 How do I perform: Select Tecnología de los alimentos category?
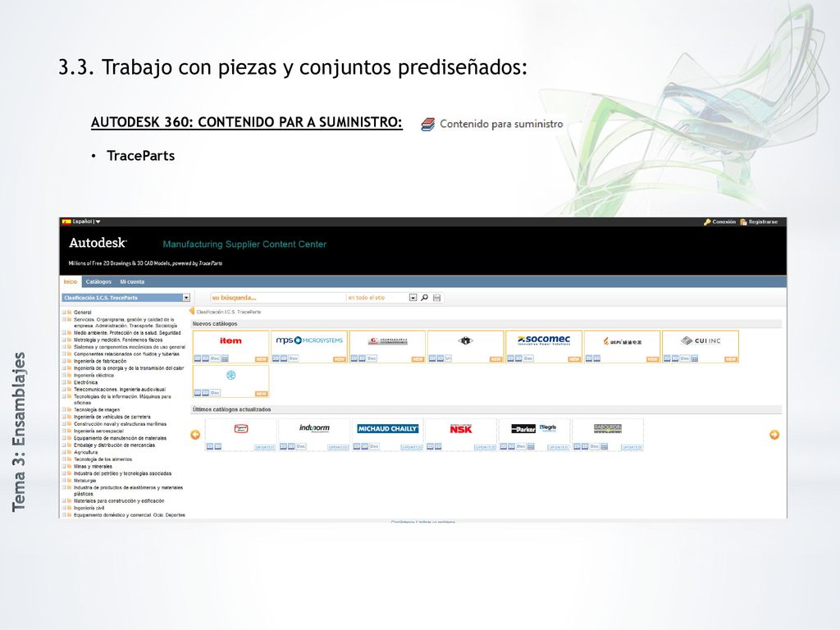(x=103, y=459)
